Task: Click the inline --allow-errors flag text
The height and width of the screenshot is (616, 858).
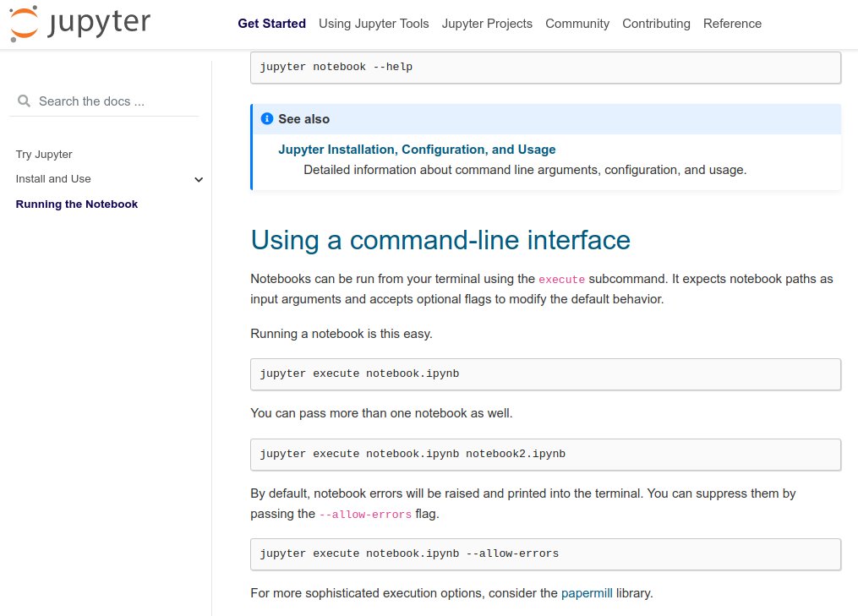Action: [x=365, y=515]
